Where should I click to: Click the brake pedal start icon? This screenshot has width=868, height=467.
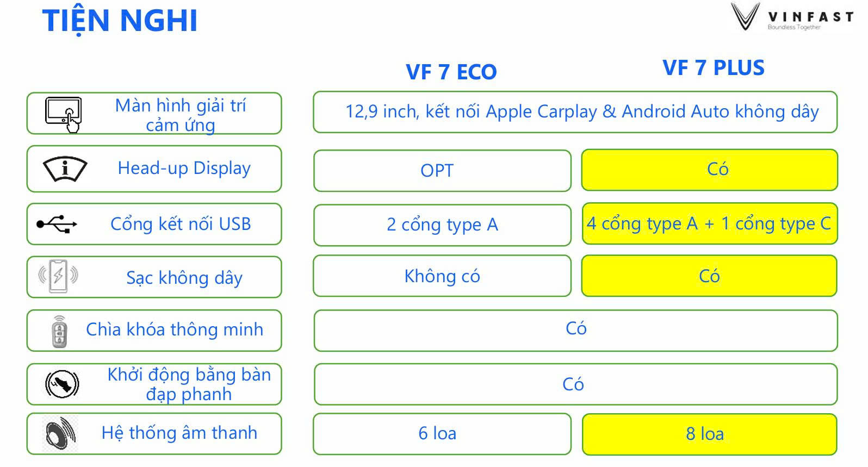click(x=61, y=384)
